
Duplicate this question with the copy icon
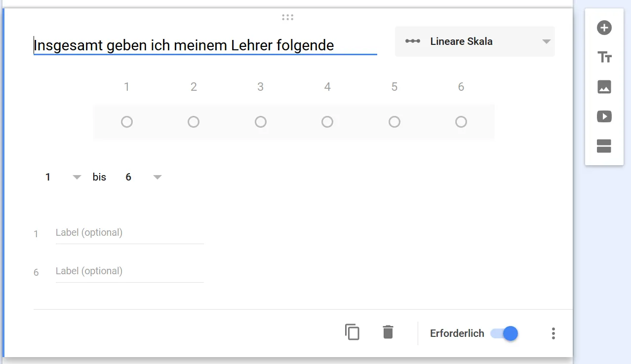(352, 332)
